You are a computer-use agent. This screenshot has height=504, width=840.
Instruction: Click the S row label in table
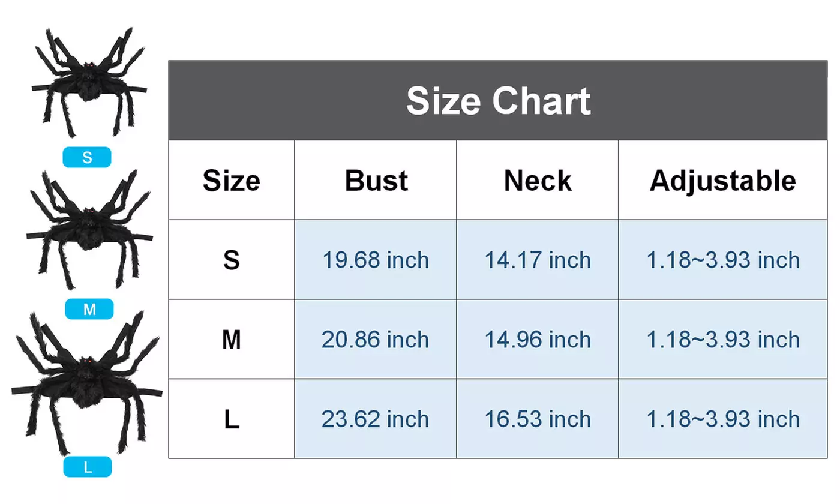232,260
